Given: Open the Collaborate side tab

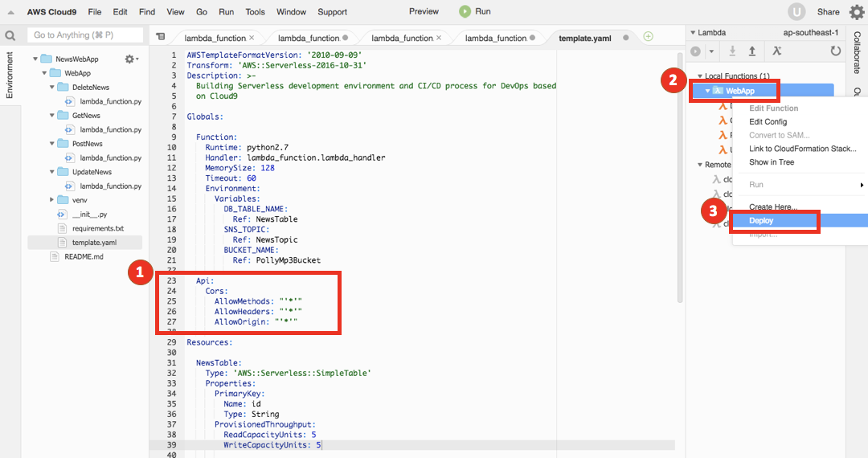Looking at the screenshot, I should point(857,53).
